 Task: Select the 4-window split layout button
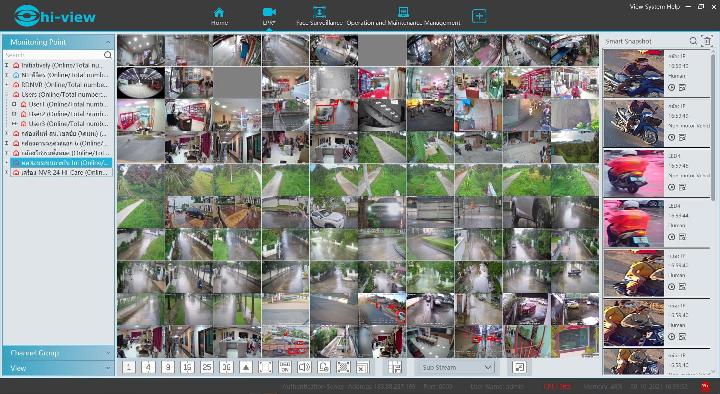pyautogui.click(x=148, y=367)
